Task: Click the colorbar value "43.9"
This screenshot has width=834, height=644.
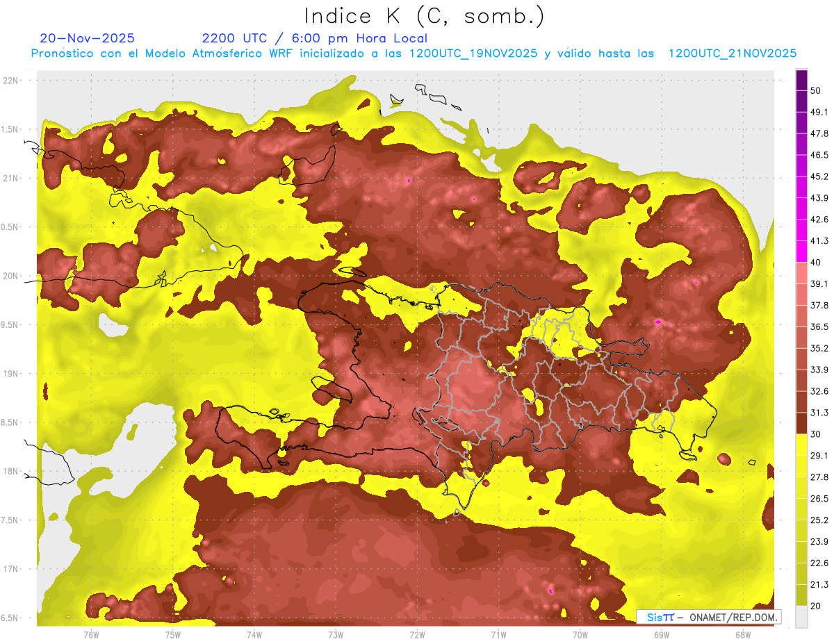Action: 819,198
